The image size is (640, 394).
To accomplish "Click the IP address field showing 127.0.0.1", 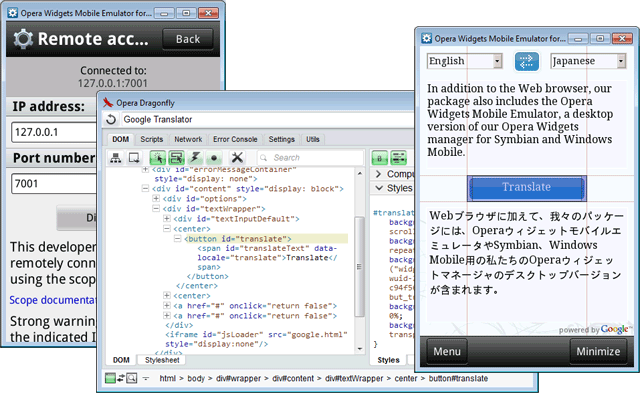I will (54, 132).
